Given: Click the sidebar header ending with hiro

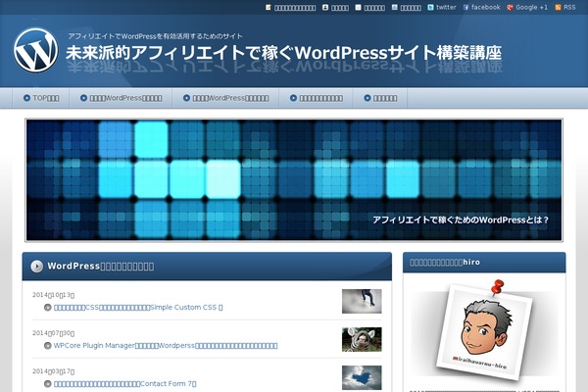Looking at the screenshot, I should (x=445, y=263).
